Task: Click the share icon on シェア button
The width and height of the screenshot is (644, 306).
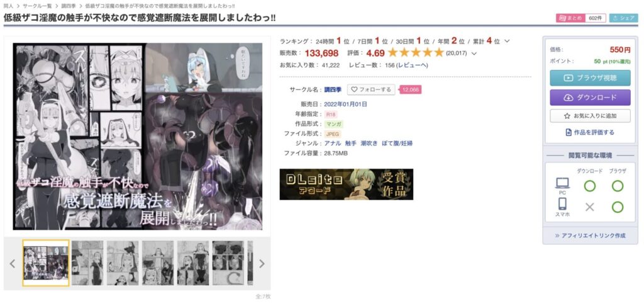Action: tap(615, 18)
